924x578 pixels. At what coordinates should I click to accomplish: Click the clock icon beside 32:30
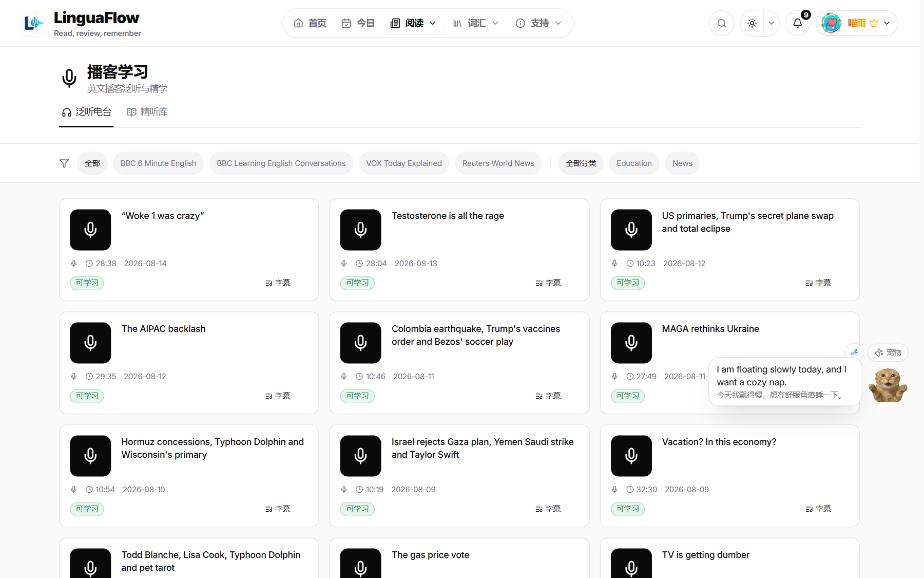click(630, 490)
